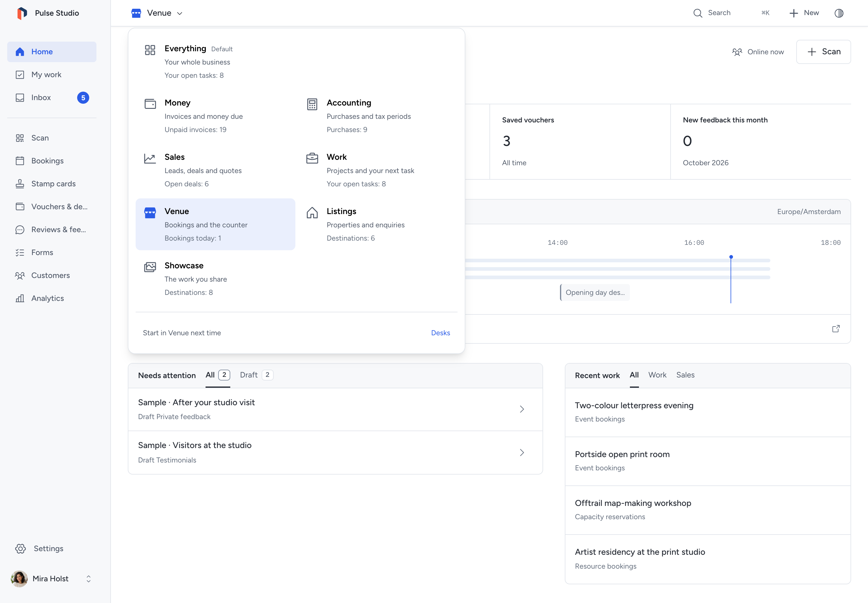Expand the Venue desk switcher dropdown
868x603 pixels.
pyautogui.click(x=157, y=13)
